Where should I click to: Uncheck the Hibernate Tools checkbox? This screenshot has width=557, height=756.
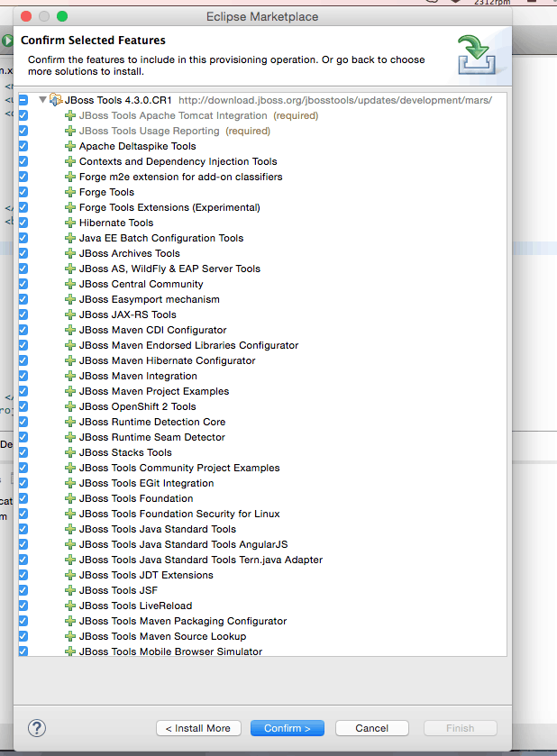[23, 223]
